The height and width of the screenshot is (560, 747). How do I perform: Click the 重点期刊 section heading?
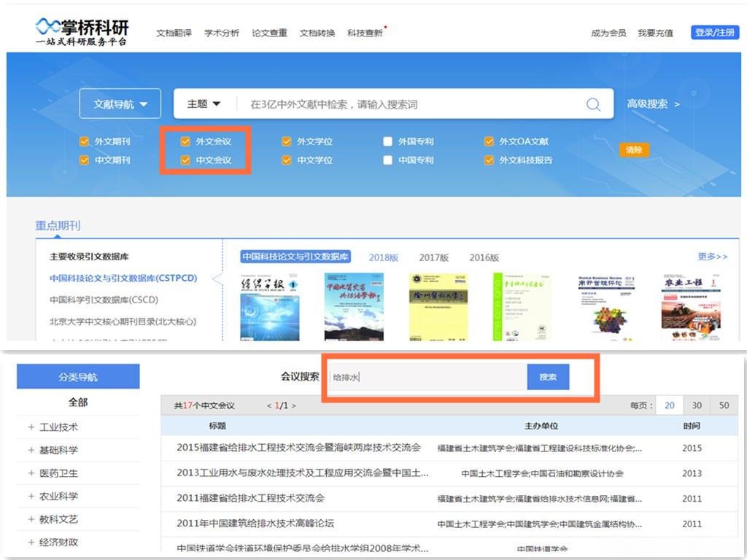58,225
